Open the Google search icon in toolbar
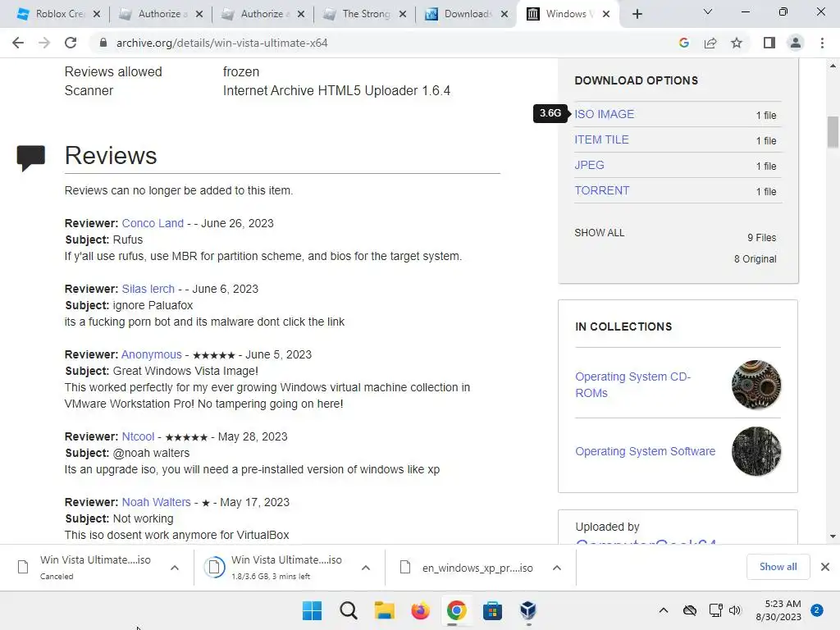Screen dimensions: 840x630 (x=683, y=43)
